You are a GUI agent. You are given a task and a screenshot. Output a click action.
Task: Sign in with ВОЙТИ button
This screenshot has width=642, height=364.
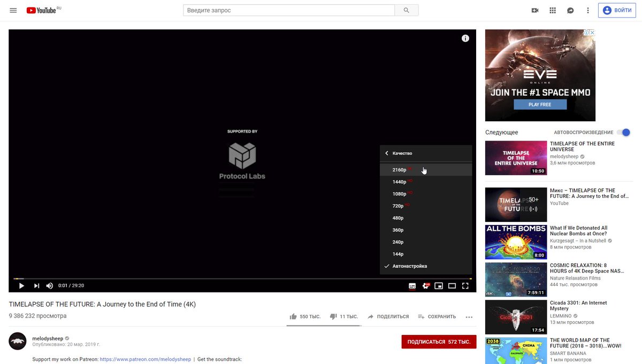tap(617, 10)
